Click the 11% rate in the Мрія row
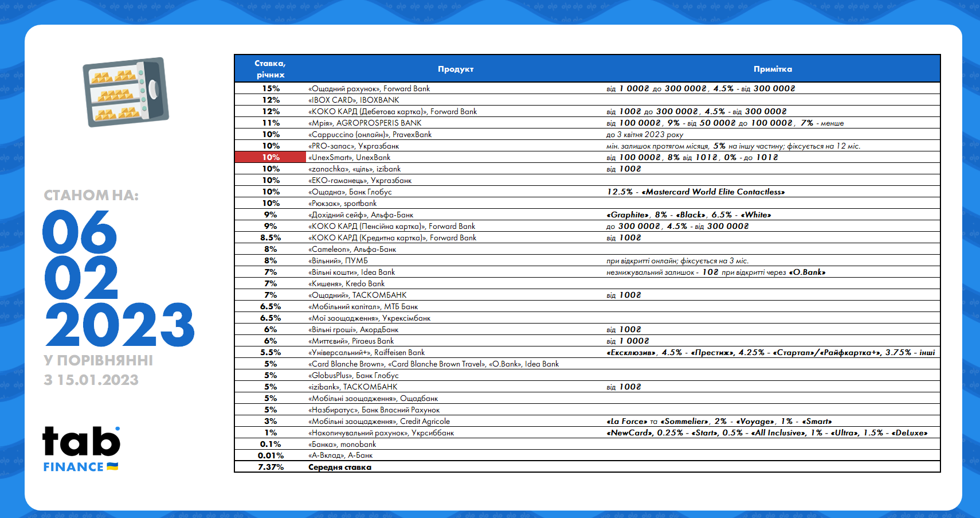Screen dimensions: 980x518 pyautogui.click(x=271, y=123)
